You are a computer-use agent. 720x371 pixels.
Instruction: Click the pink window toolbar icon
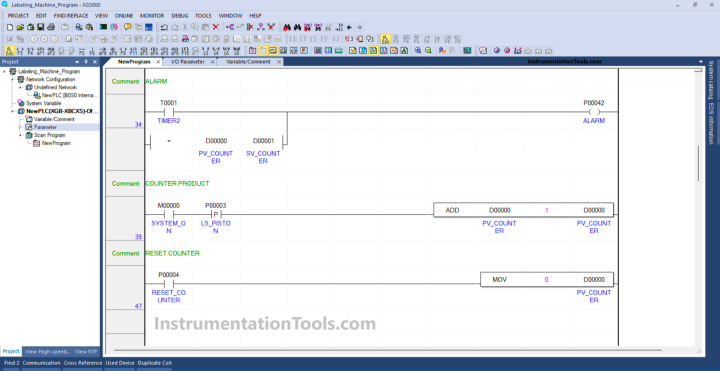tap(483, 51)
